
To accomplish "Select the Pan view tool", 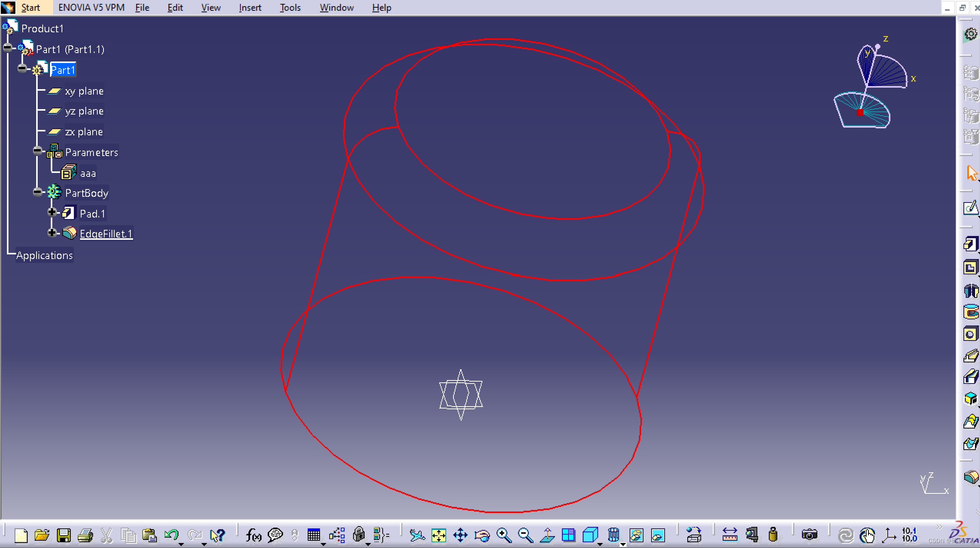I will click(x=460, y=535).
